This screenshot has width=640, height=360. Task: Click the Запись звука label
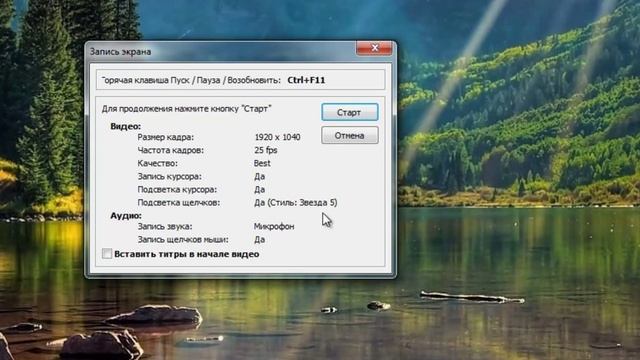pos(165,226)
